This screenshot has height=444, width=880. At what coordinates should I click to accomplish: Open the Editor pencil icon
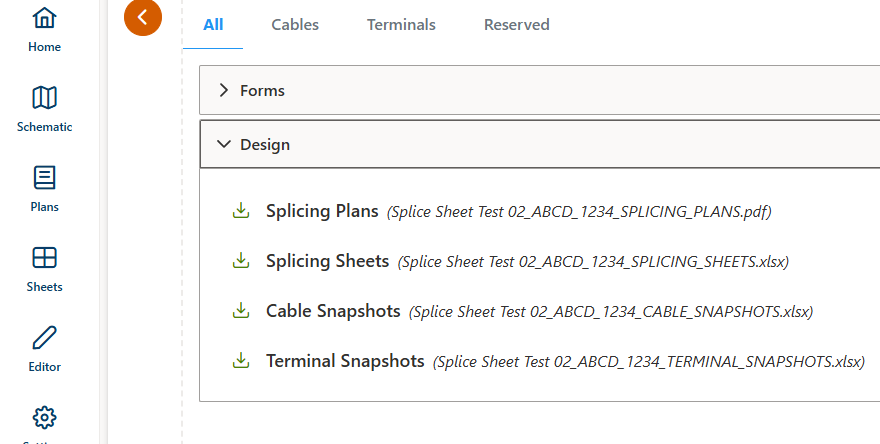pyautogui.click(x=44, y=338)
